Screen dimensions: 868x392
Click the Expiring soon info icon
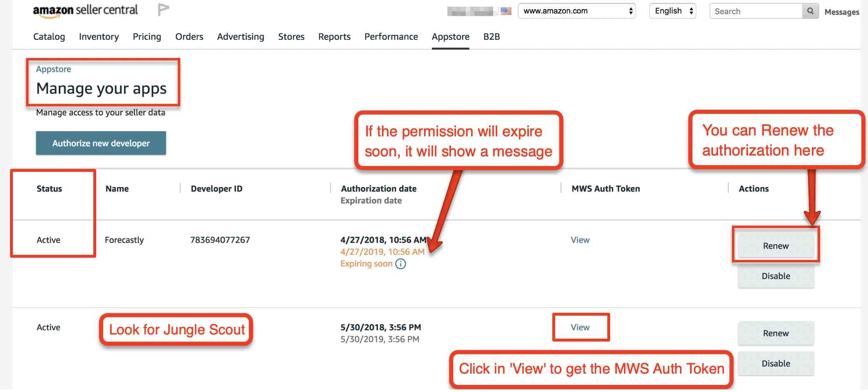coord(401,264)
